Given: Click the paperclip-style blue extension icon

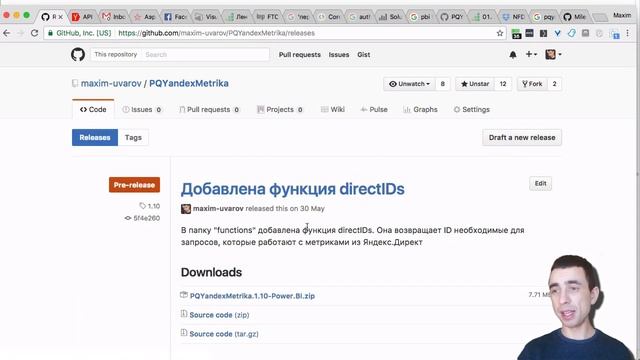Looking at the screenshot, I should pyautogui.click(x=571, y=33).
